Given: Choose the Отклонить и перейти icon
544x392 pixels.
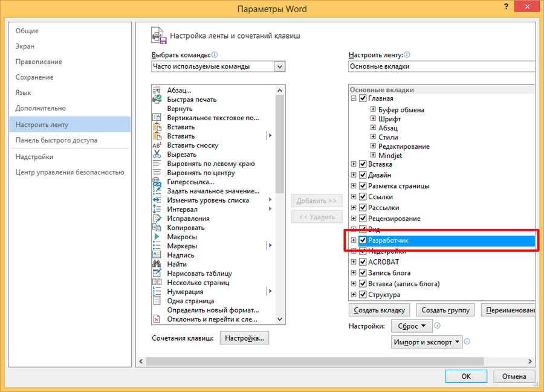Looking at the screenshot, I should [x=157, y=319].
